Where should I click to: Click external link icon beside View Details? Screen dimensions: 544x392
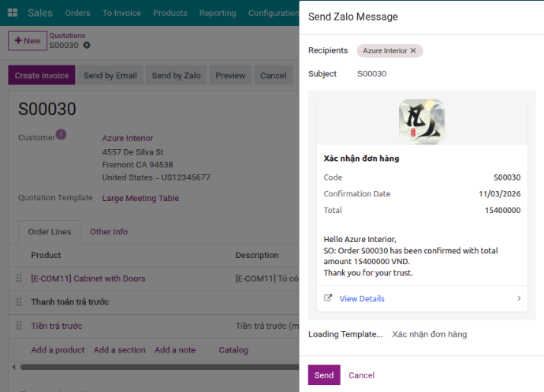pyautogui.click(x=329, y=298)
